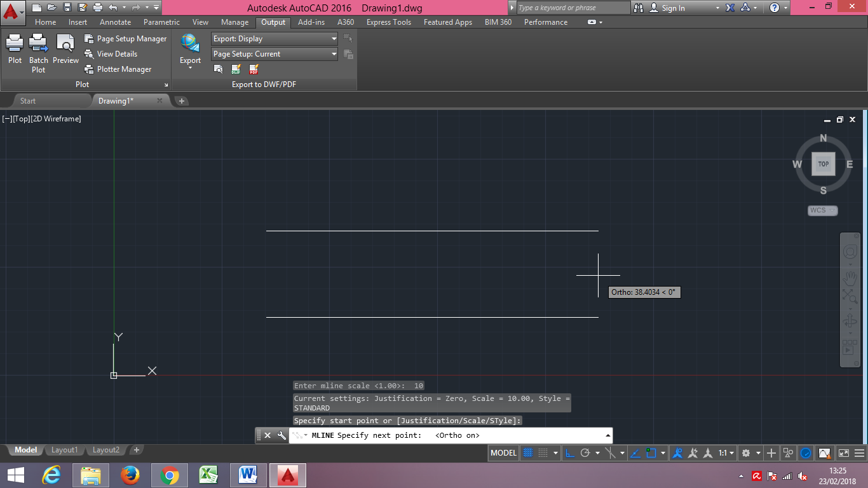Export drawing as PDF
868x488 pixels.
pos(254,70)
